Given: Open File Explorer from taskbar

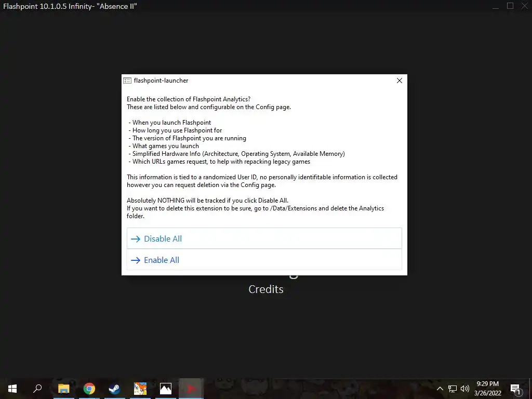Looking at the screenshot, I should tap(63, 389).
